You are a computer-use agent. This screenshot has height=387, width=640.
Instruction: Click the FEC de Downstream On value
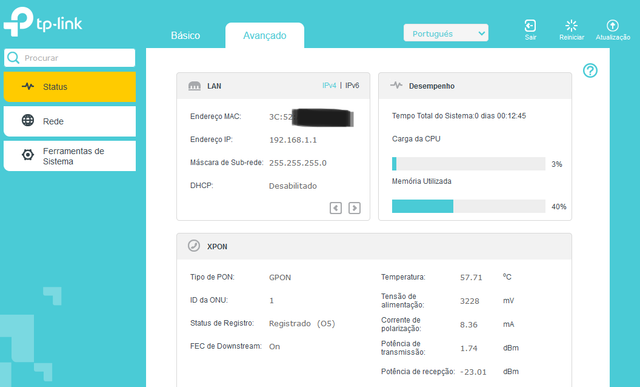[x=274, y=347]
